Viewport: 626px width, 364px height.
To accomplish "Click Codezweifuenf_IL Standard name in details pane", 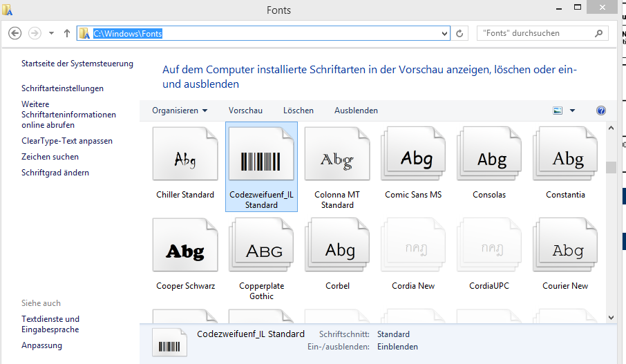I will point(251,334).
